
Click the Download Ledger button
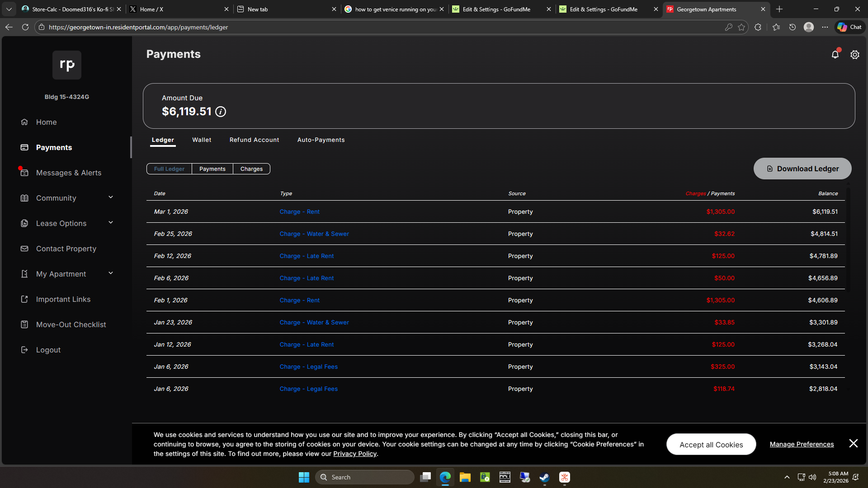tap(802, 169)
